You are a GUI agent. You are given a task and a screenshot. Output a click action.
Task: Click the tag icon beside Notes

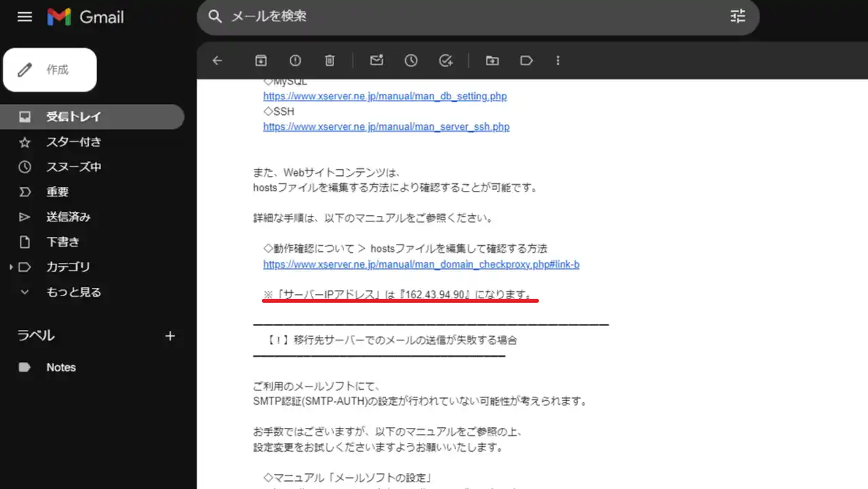pos(24,367)
